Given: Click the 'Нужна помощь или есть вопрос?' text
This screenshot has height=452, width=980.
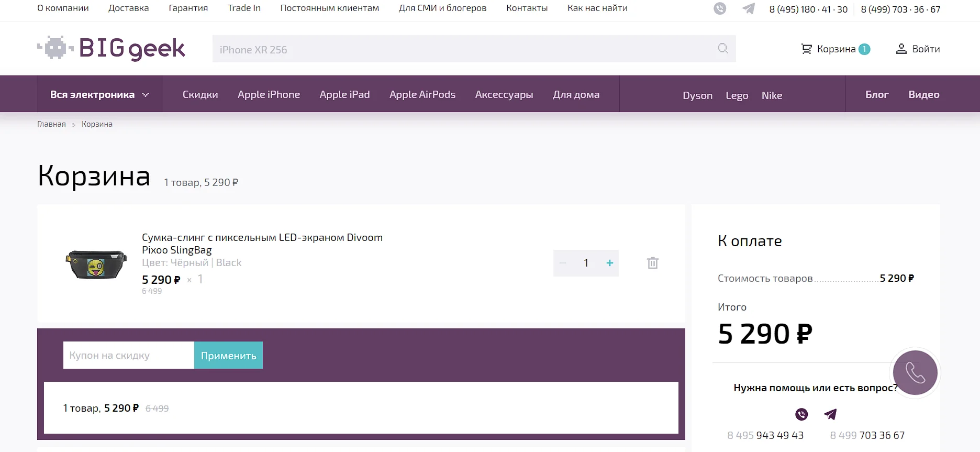Looking at the screenshot, I should point(816,388).
